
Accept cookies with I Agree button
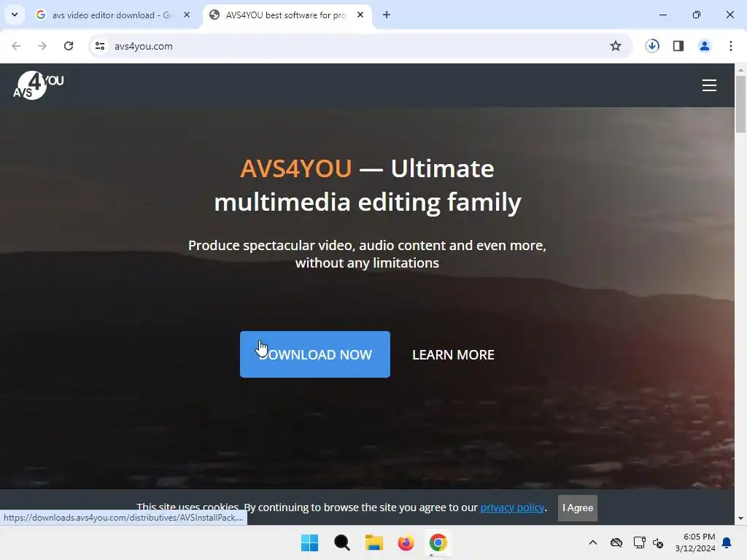click(x=578, y=507)
